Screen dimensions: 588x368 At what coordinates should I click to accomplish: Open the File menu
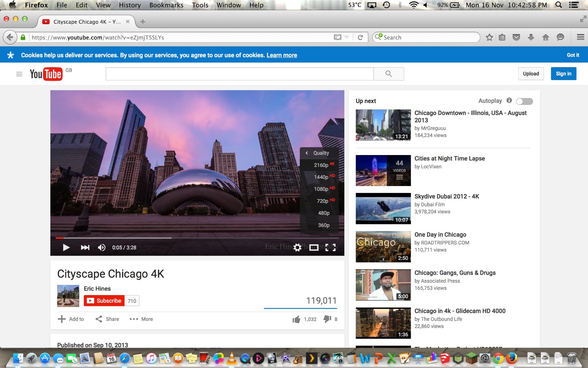[x=62, y=5]
